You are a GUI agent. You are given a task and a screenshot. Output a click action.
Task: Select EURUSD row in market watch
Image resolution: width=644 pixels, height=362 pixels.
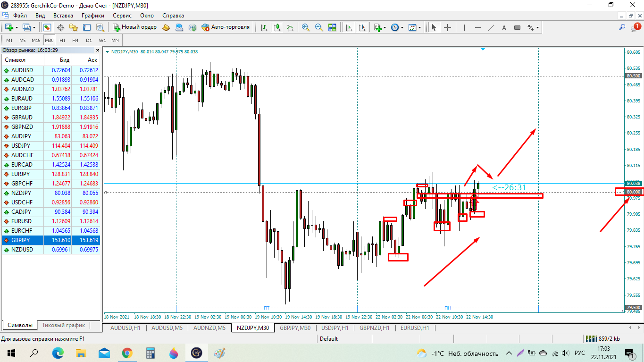(22, 221)
